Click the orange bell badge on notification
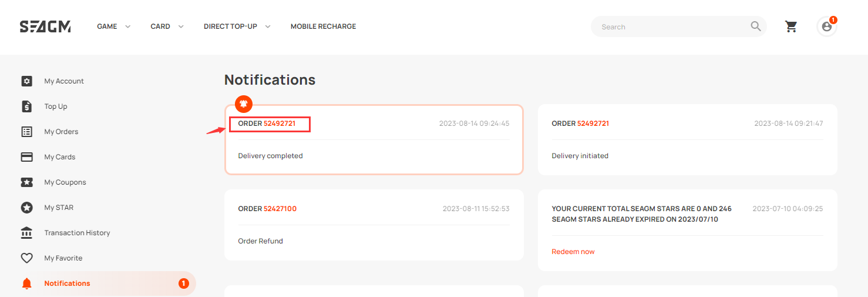Screen dimensions: 868x297 [x=244, y=104]
